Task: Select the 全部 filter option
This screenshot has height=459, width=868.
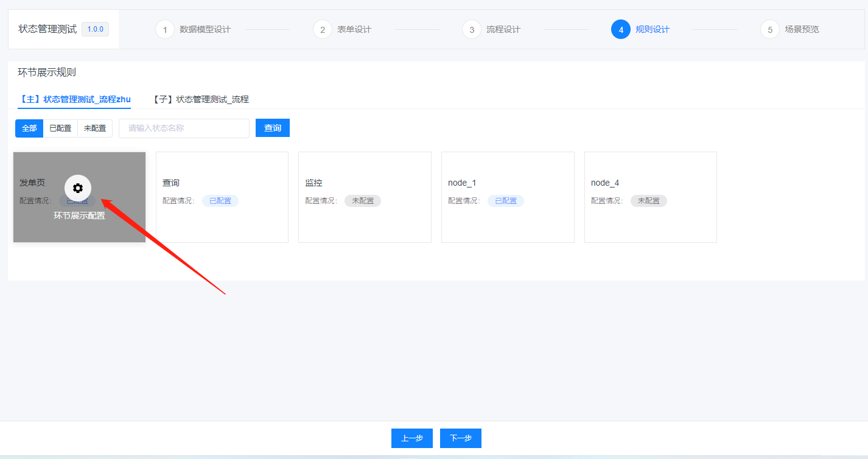Action: pos(29,128)
